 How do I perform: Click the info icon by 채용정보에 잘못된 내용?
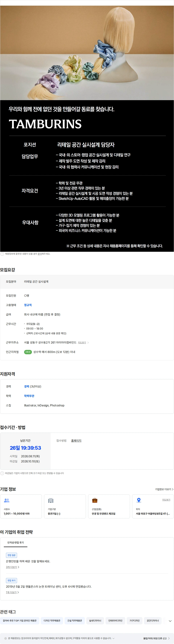(2, 254)
